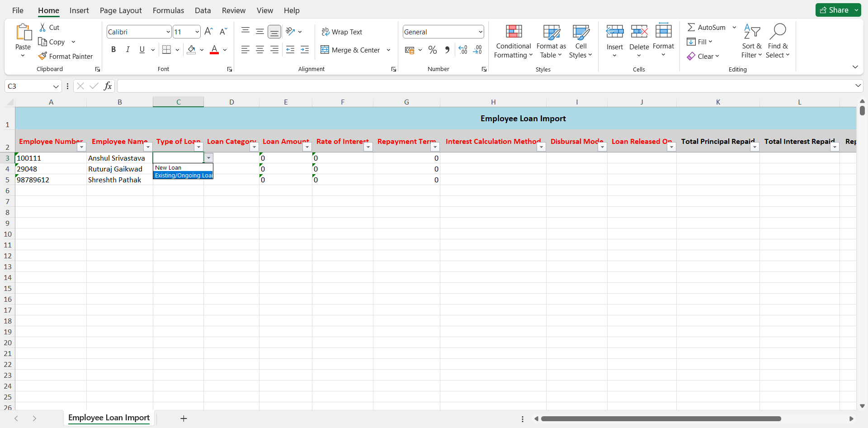This screenshot has height=428, width=868.
Task: Toggle Wrap Text on
Action: [x=342, y=32]
